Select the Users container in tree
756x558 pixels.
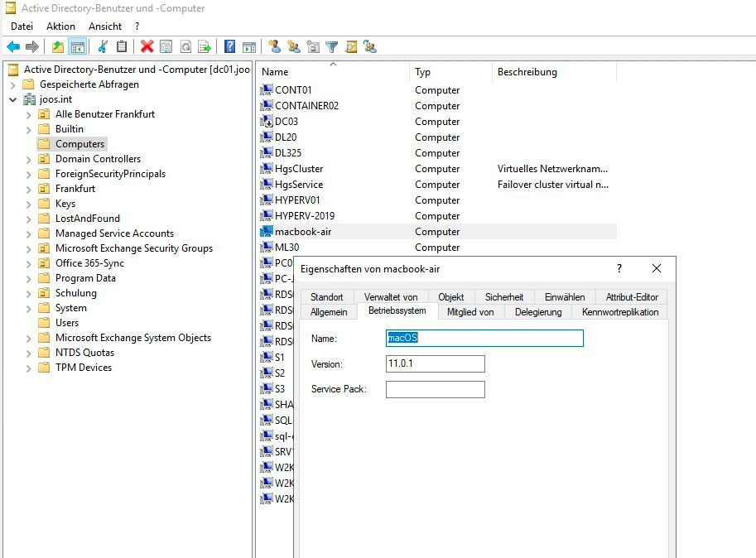point(67,323)
